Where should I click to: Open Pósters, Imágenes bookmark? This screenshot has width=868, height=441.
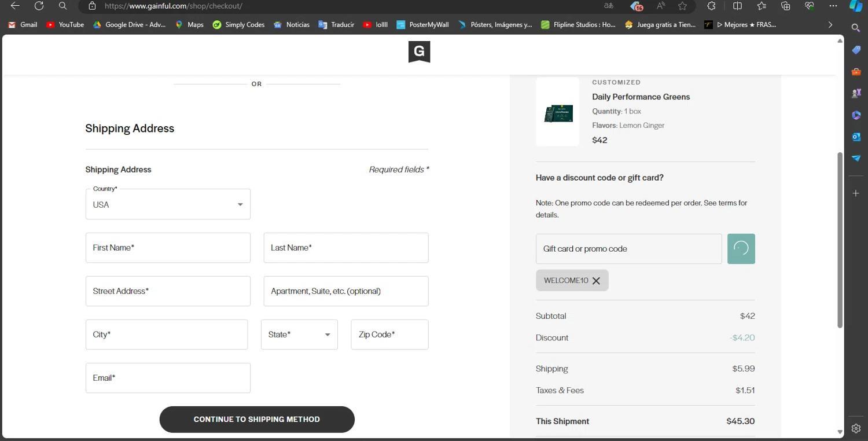pos(495,25)
